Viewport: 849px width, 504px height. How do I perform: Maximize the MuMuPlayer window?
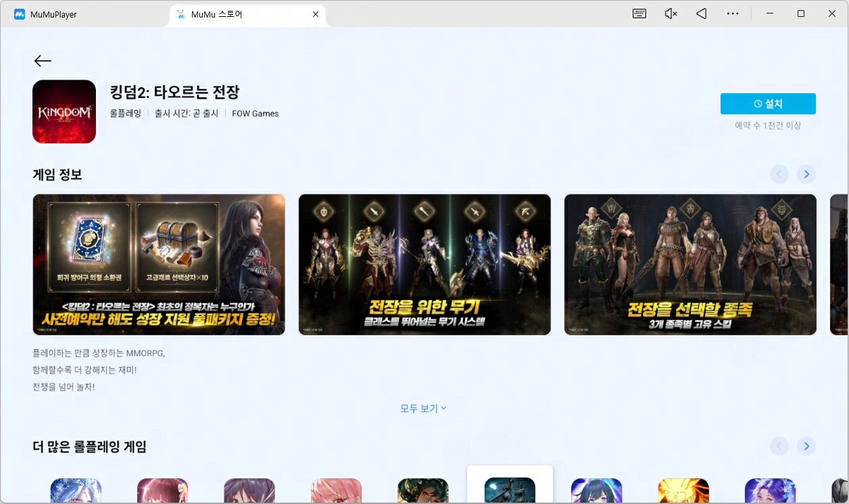pyautogui.click(x=801, y=14)
